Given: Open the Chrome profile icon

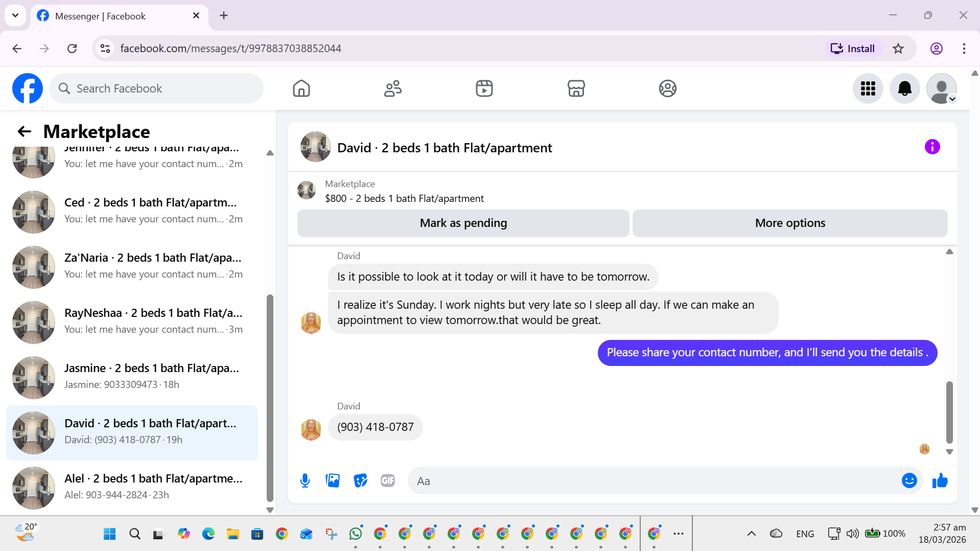Looking at the screenshot, I should (937, 49).
